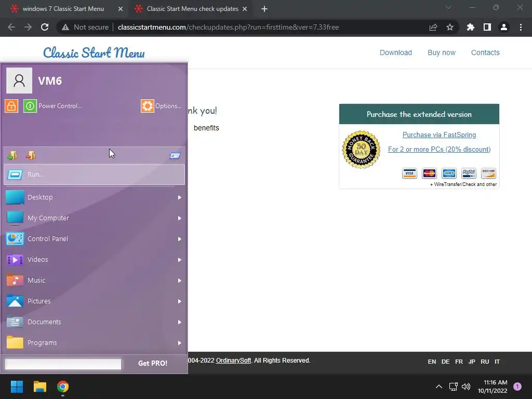This screenshot has width=532, height=399.
Task: Click the VM6 user avatar picture
Action: click(19, 81)
